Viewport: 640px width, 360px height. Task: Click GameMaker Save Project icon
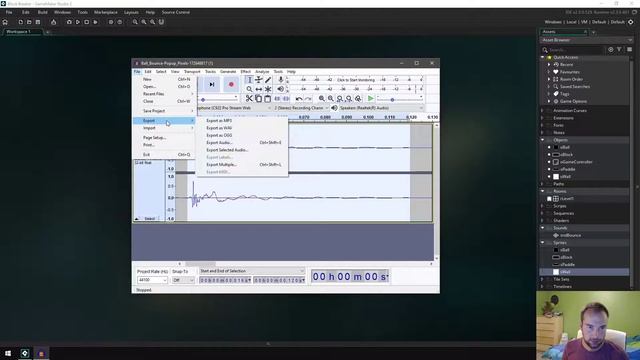tap(38, 22)
